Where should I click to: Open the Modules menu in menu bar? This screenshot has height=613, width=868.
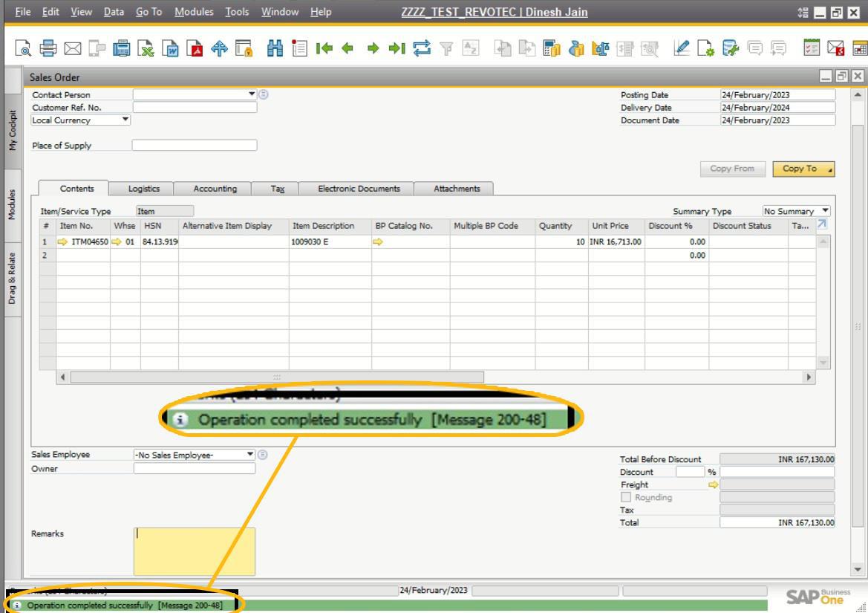point(194,12)
